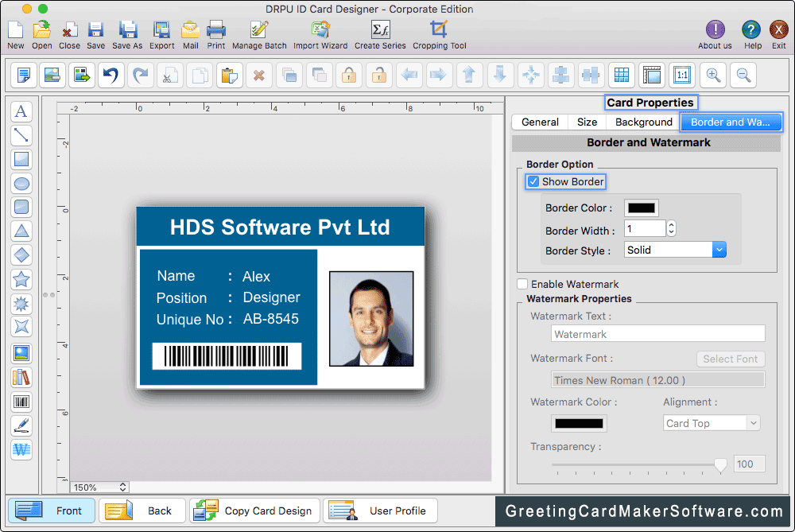Print the card using the Print icon
The image size is (795, 532).
pos(216,30)
